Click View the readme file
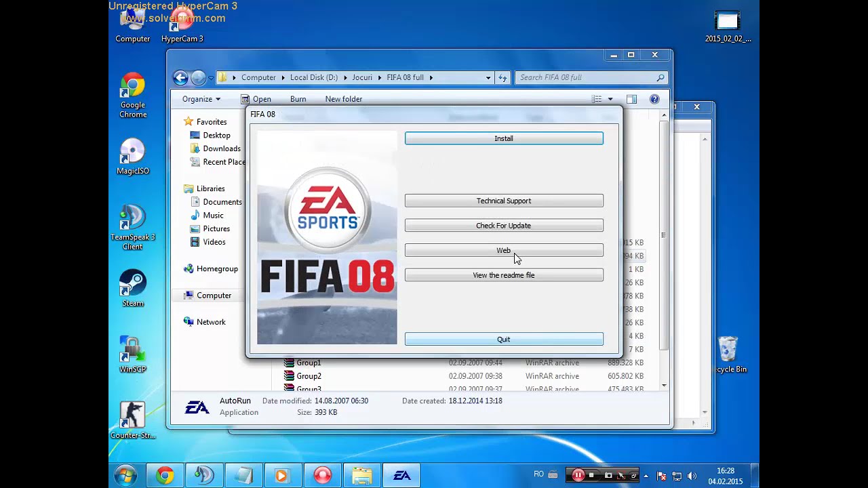This screenshot has width=868, height=488. tap(503, 275)
